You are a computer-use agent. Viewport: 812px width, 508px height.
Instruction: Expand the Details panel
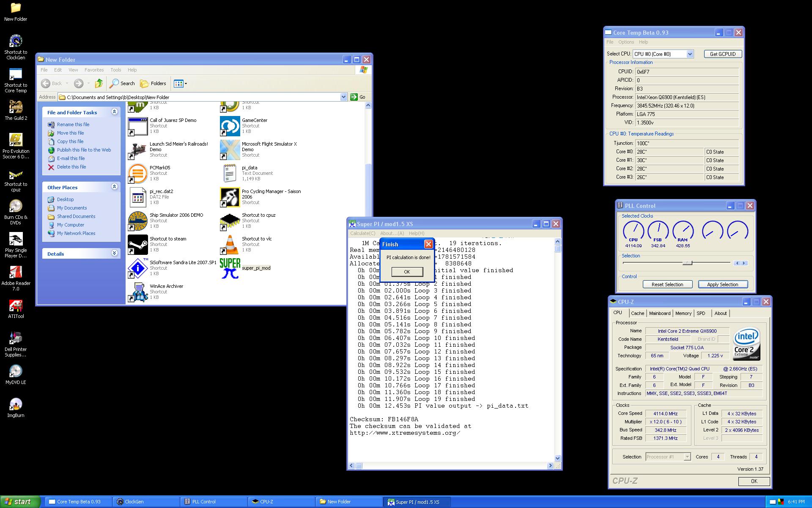click(x=114, y=253)
